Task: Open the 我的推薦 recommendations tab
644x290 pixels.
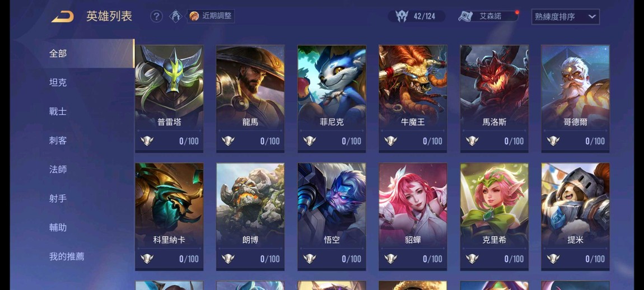Action: tap(67, 256)
